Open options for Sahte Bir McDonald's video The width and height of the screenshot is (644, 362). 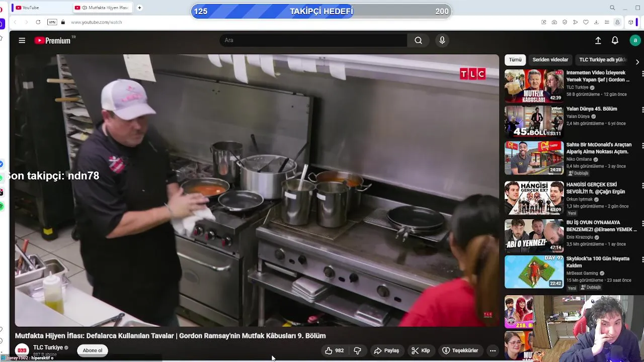click(x=642, y=146)
